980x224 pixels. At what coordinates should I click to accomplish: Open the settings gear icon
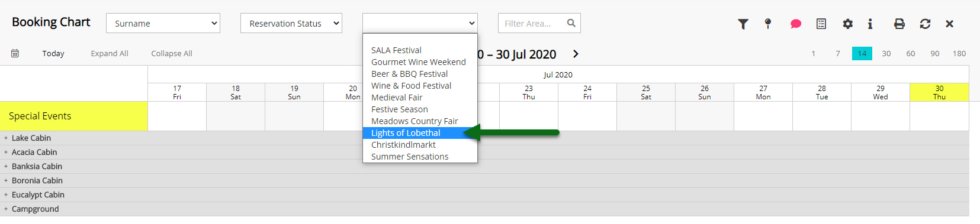click(848, 24)
